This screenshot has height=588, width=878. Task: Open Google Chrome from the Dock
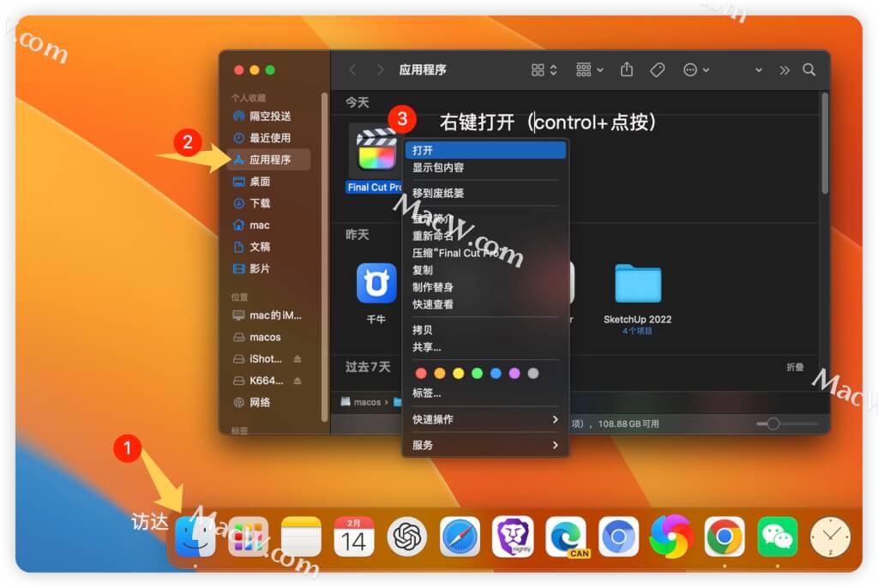tap(725, 537)
